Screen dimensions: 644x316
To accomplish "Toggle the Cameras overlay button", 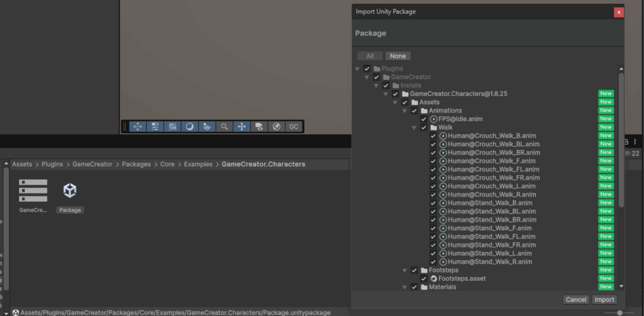I will tap(259, 126).
